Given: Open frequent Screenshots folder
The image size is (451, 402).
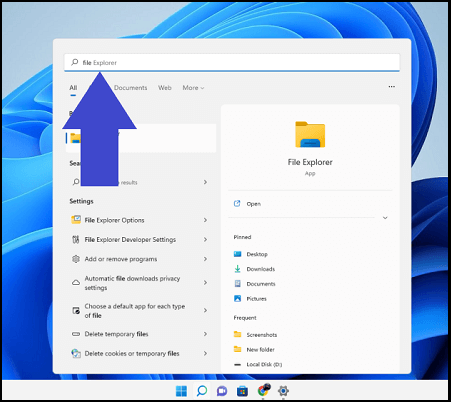Looking at the screenshot, I should point(262,335).
